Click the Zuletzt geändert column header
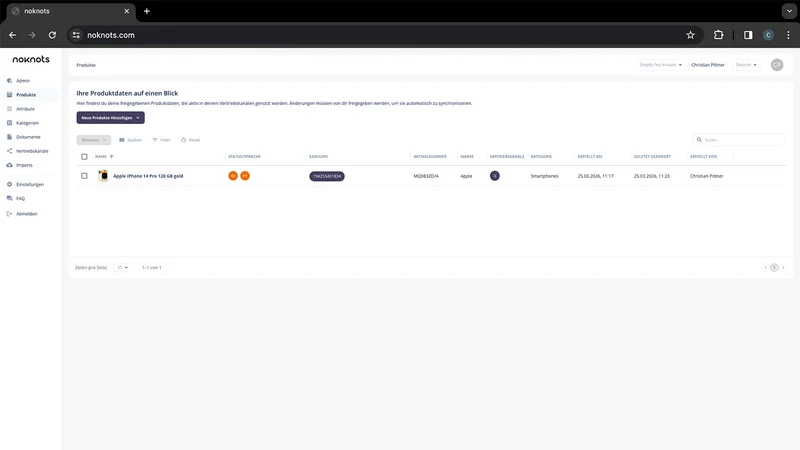 click(652, 157)
